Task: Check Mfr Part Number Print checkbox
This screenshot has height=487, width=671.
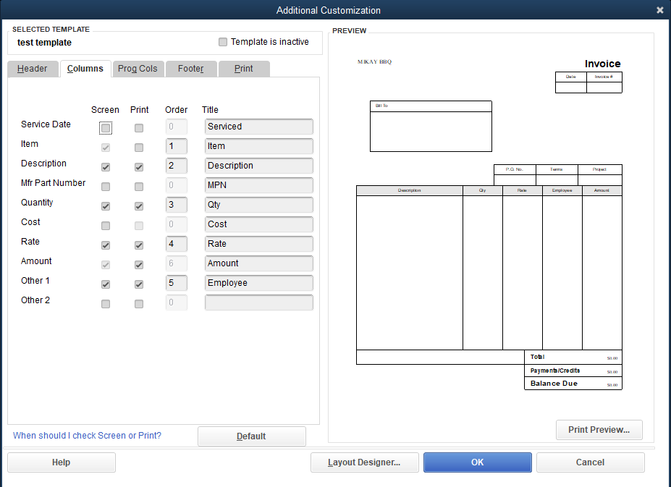Action: point(139,187)
